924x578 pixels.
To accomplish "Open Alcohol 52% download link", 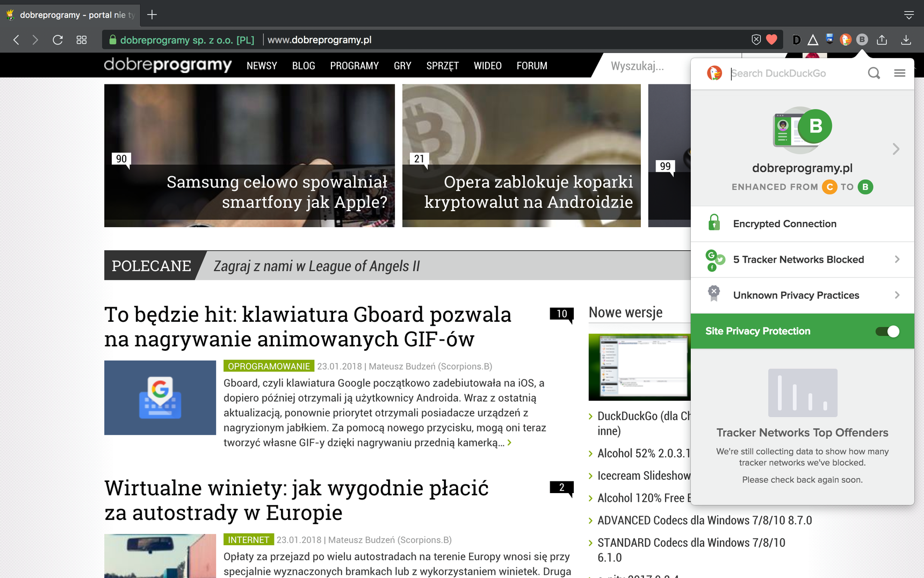I will 644,453.
